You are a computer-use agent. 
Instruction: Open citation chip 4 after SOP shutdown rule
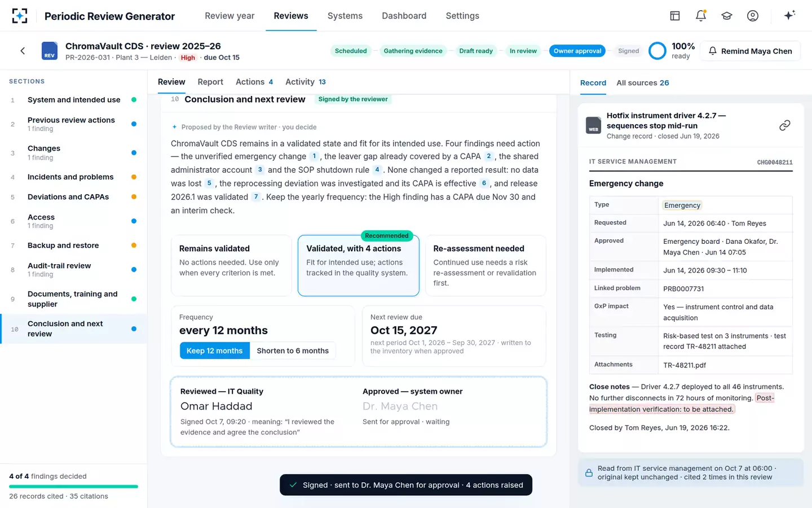click(377, 170)
